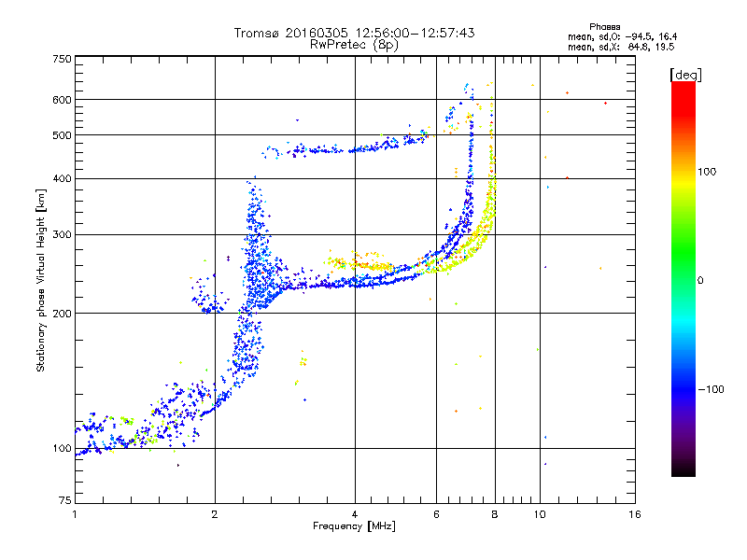
Task: Click the y-axis tick label '750'
Action: pos(62,59)
